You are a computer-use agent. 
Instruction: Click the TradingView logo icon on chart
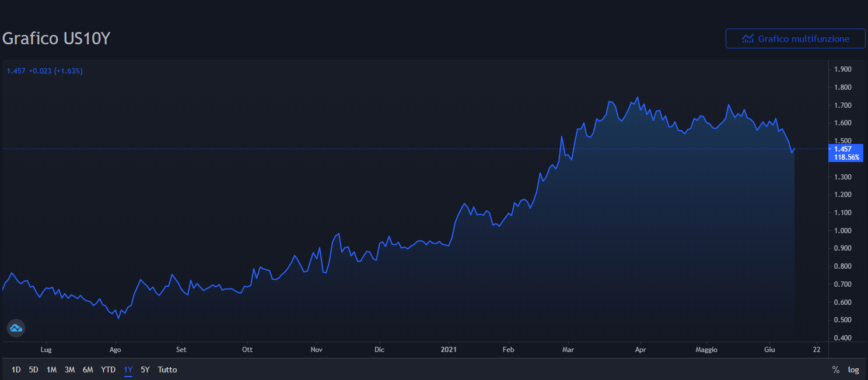coord(16,328)
